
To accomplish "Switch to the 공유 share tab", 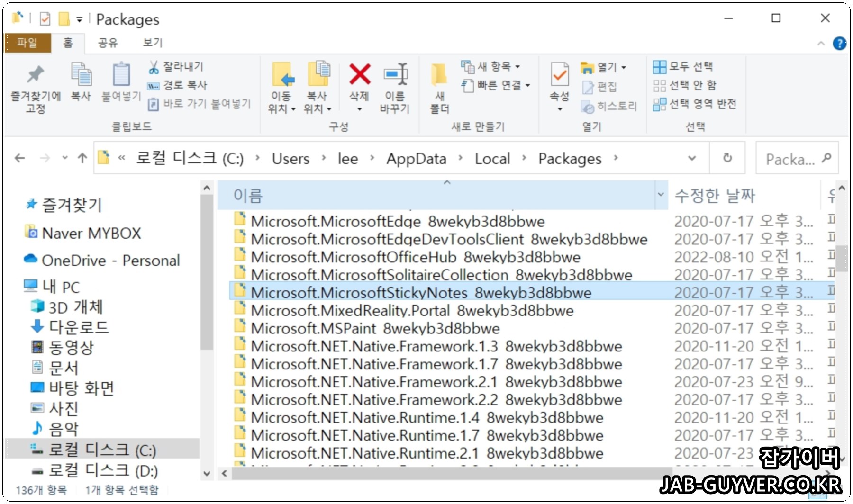I will 108,43.
